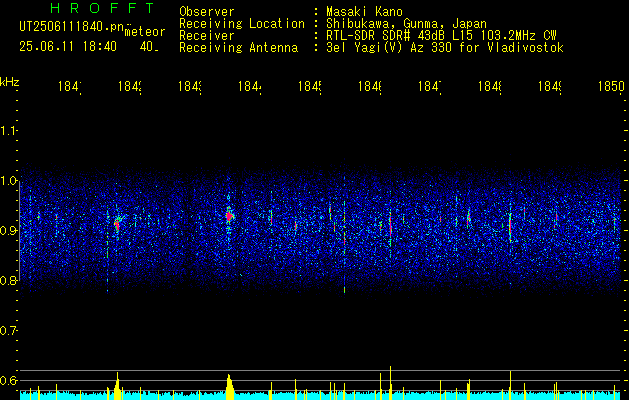629x400 pixels.
Task: Click the wide yellow power peak below 1844
Action: [229, 387]
